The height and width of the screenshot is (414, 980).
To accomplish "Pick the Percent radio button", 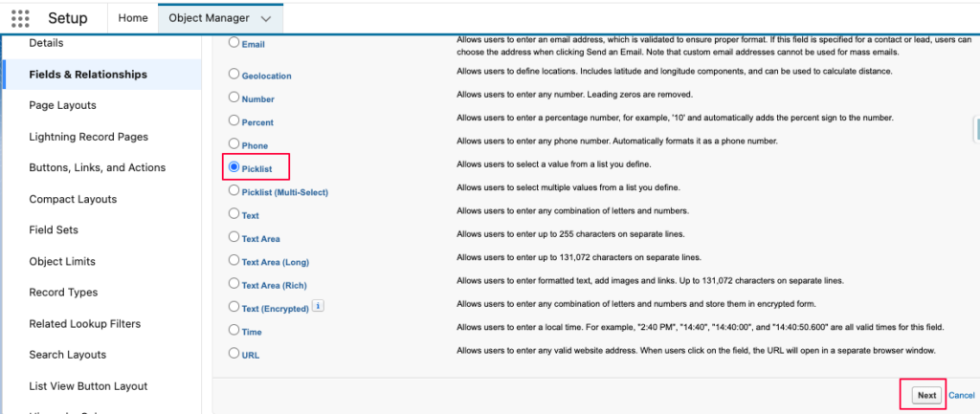I will 234,121.
